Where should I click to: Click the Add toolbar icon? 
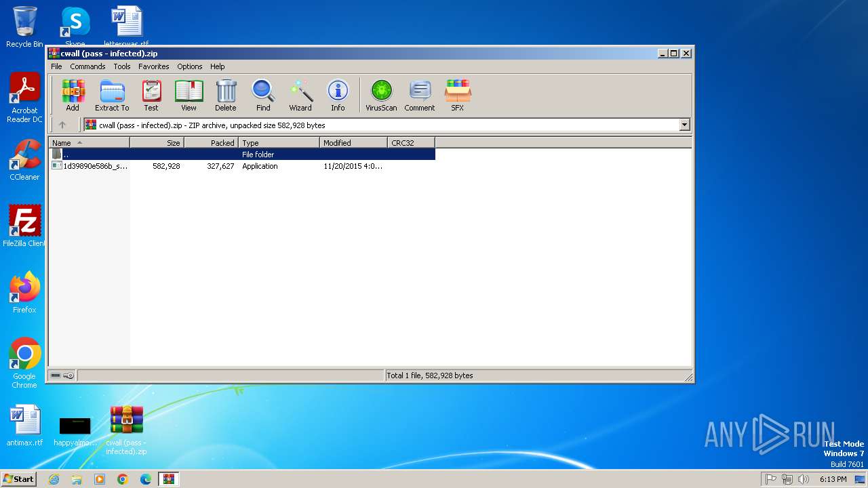73,95
